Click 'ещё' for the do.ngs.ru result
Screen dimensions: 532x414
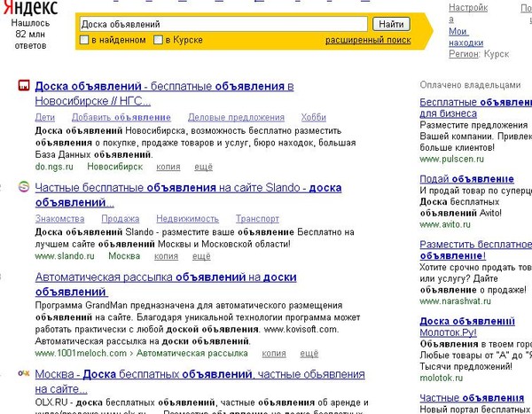coord(203,167)
